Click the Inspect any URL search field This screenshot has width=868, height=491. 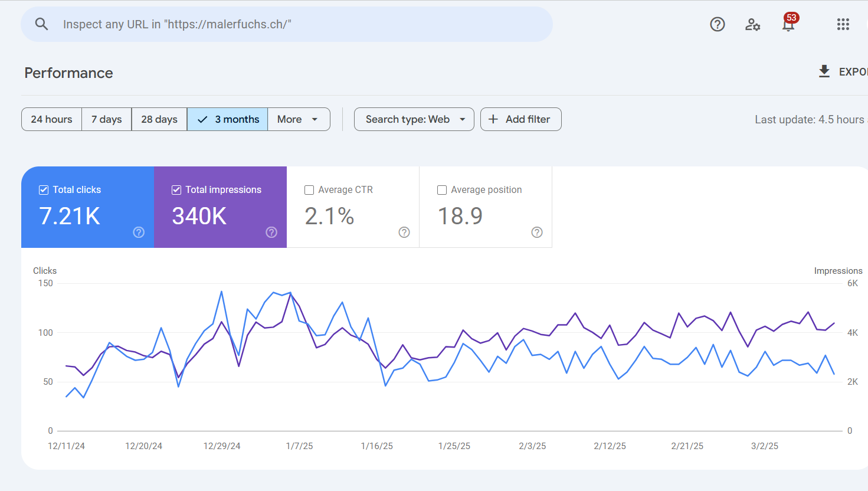[x=295, y=24]
